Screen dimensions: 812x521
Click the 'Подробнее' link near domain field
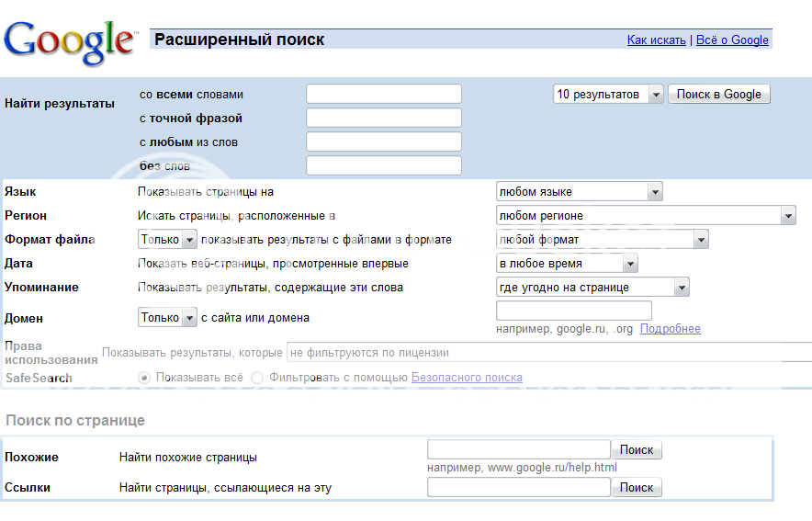pyautogui.click(x=670, y=329)
